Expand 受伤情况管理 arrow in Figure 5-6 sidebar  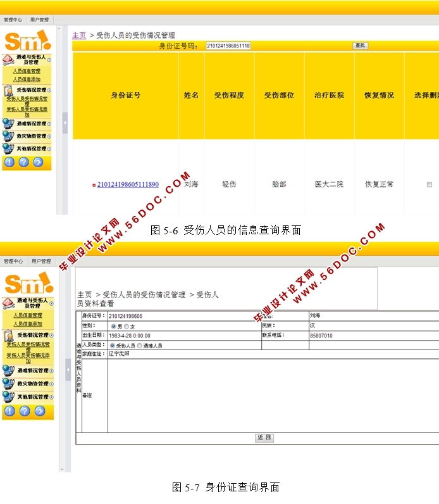49,91
